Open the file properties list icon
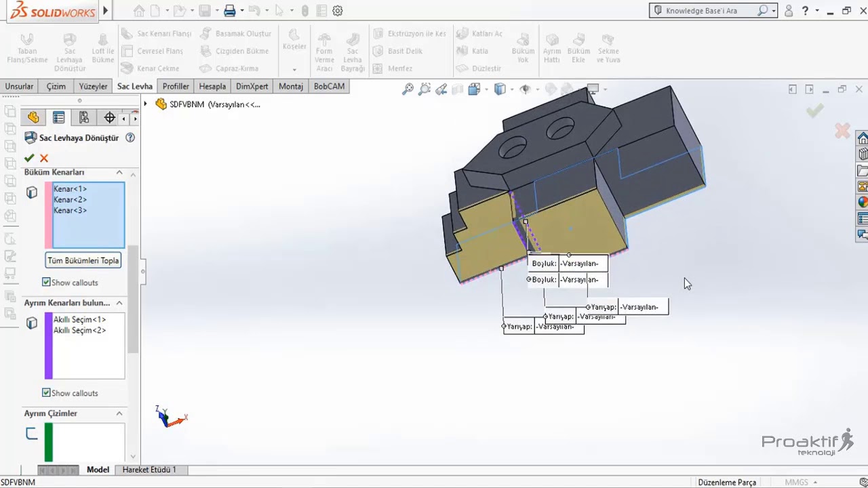Screen dimensions: 868x488 coord(321,11)
